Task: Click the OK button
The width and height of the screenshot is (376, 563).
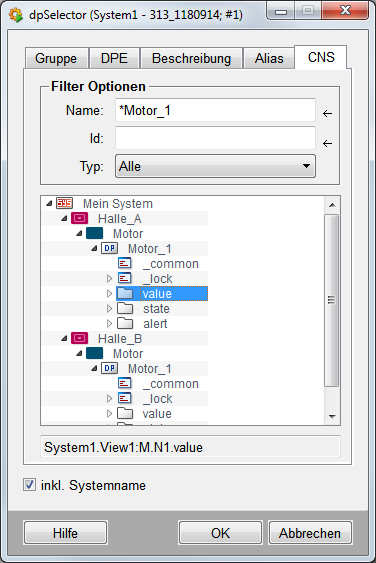Action: pos(220,533)
